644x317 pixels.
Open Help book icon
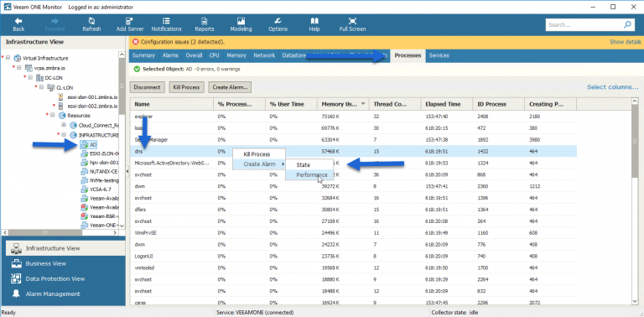(x=314, y=21)
